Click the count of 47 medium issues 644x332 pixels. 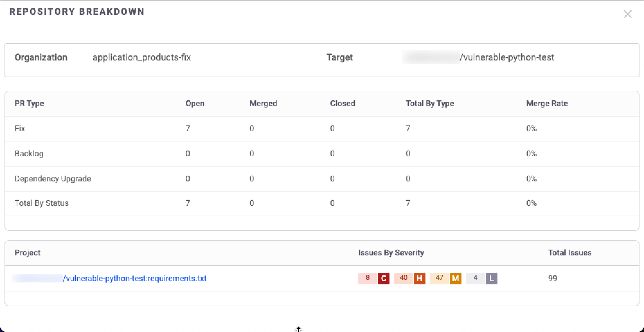click(439, 278)
